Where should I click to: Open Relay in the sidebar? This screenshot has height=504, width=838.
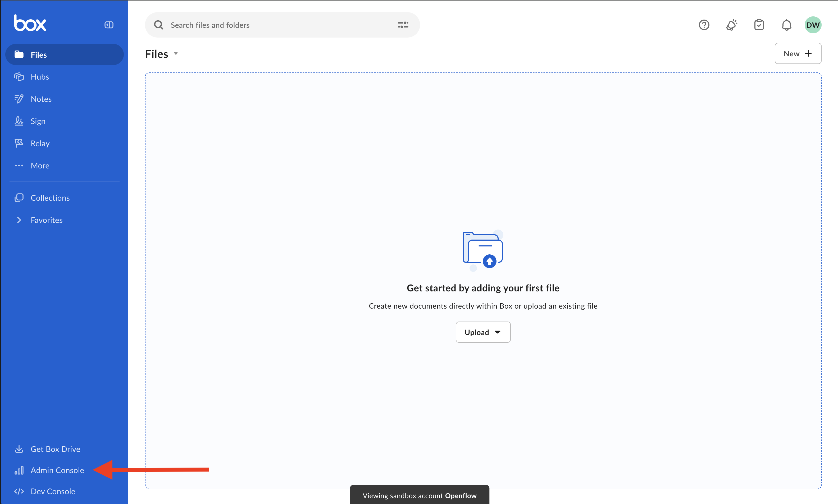(x=40, y=143)
